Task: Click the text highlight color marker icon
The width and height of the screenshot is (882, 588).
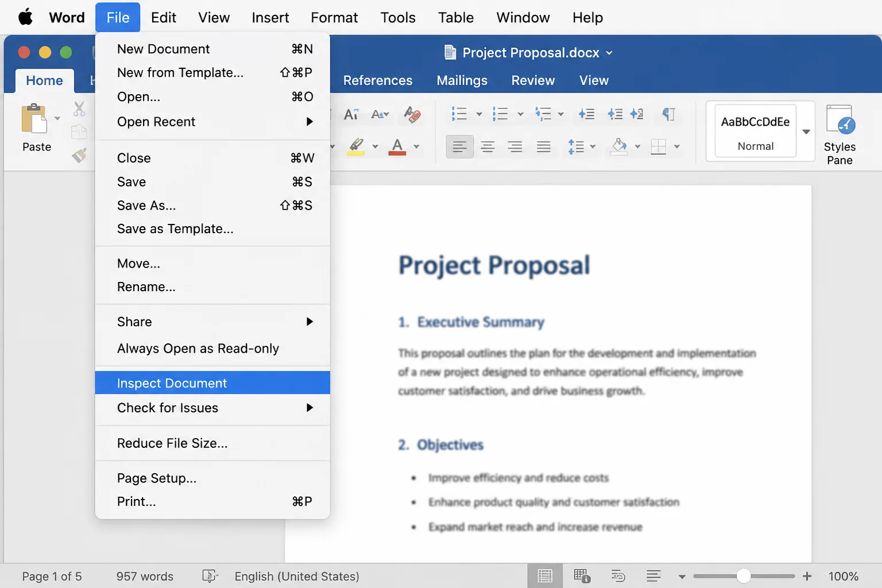Action: (x=357, y=146)
